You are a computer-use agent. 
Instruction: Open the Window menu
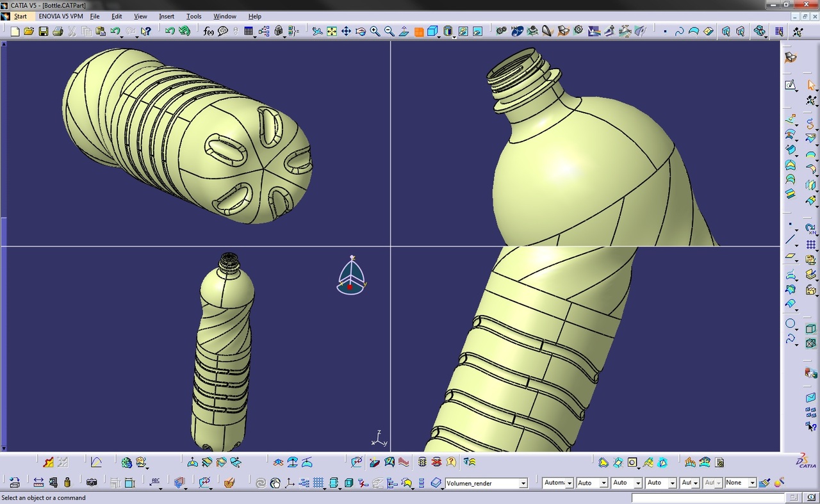224,16
